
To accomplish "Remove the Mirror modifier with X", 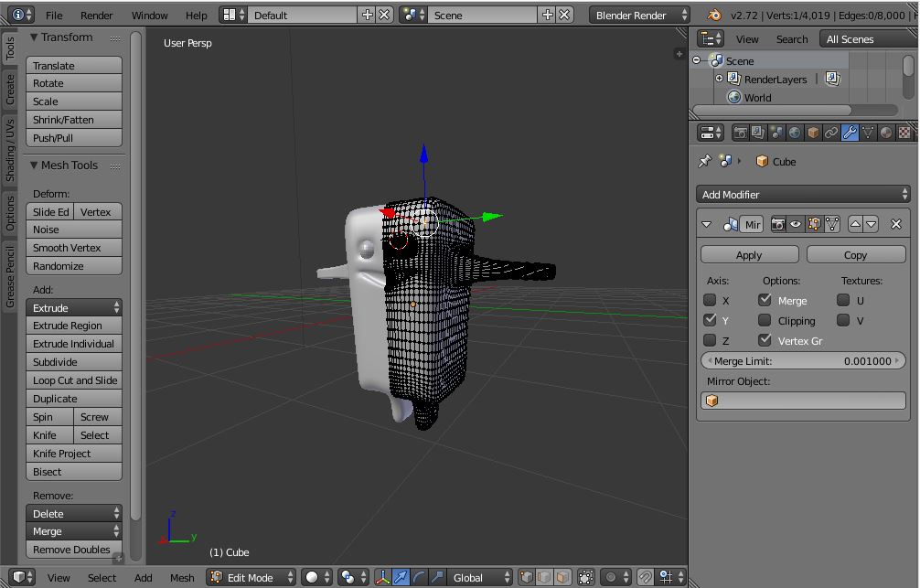I will [x=896, y=224].
